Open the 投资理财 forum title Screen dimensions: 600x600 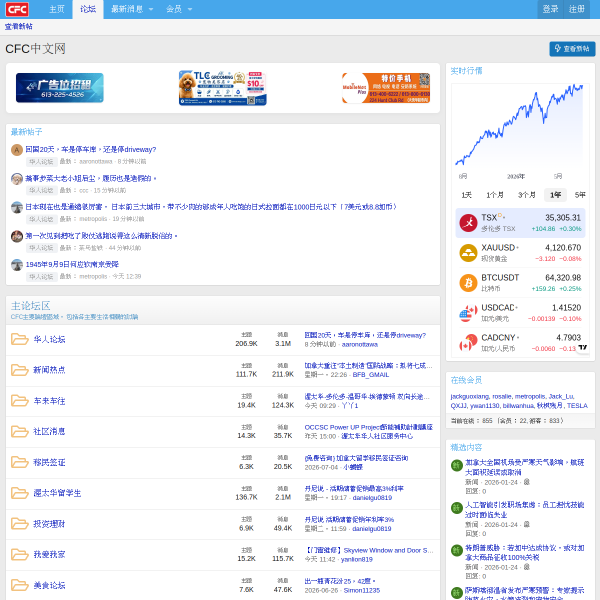[x=49, y=524]
